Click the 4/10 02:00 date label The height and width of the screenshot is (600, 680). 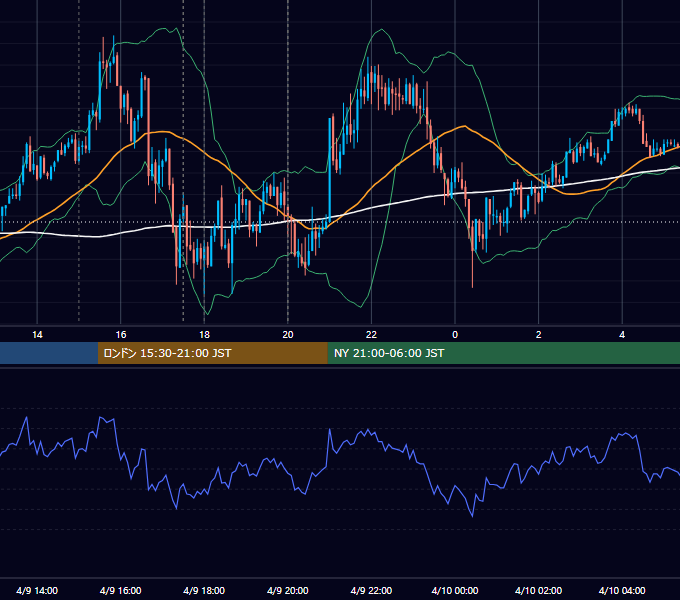tap(539, 590)
